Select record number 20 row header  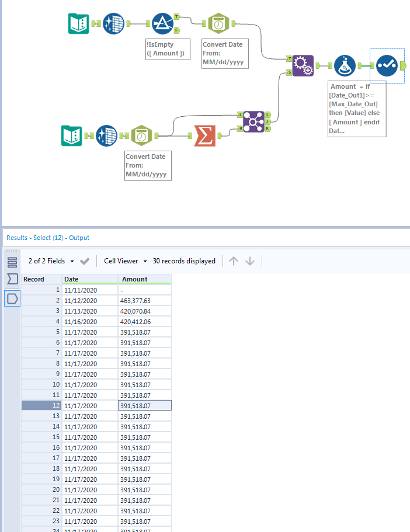41,489
